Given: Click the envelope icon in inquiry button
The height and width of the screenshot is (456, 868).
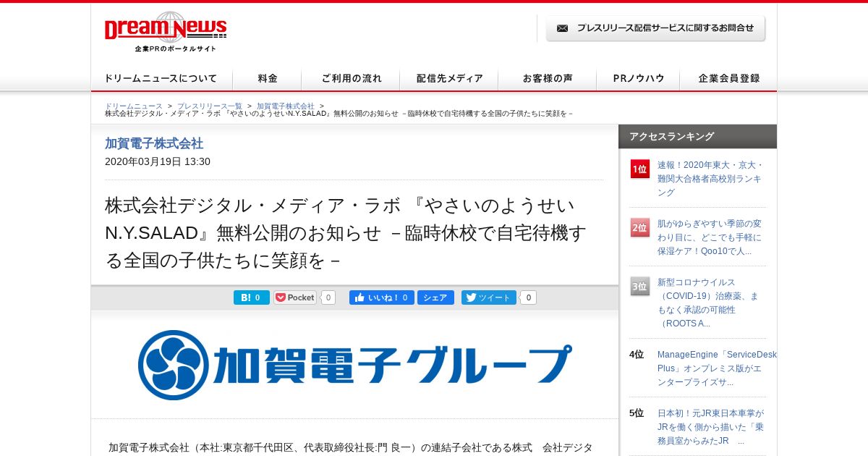Looking at the screenshot, I should click(562, 28).
